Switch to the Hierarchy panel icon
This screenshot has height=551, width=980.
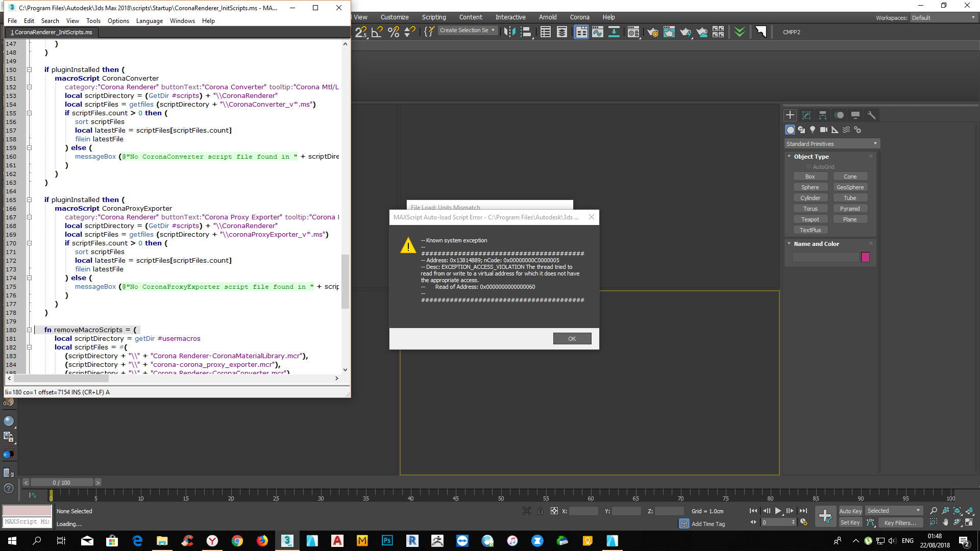(x=823, y=115)
